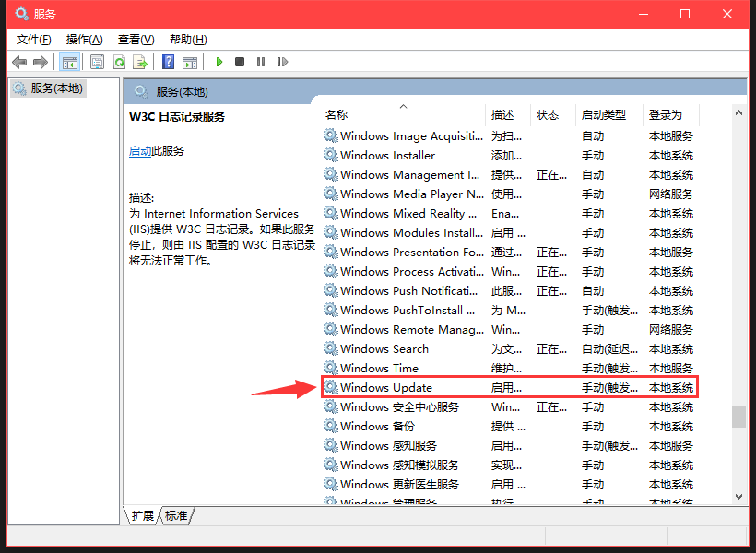Click gear icon beside Windows Time
The image size is (756, 553).
pos(330,368)
